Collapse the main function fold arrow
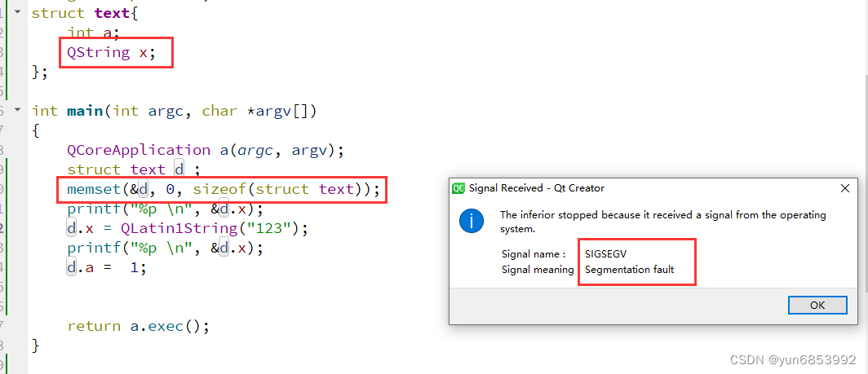Screen dimensions: 868x374 (17, 109)
